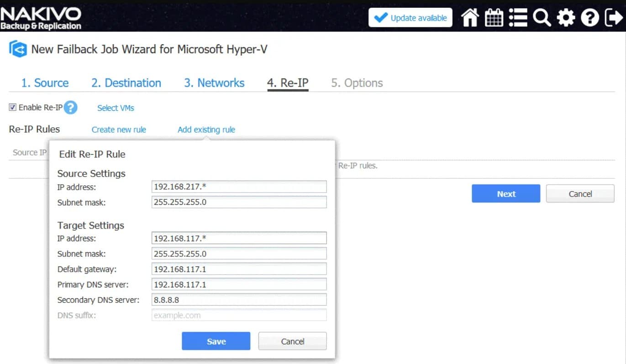Open the activities list icon
Viewport: 626px width, 364px height.
point(518,17)
